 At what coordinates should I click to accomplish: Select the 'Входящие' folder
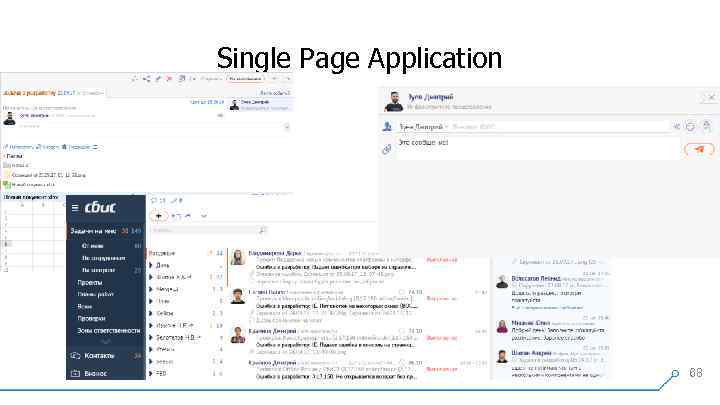pos(162,253)
